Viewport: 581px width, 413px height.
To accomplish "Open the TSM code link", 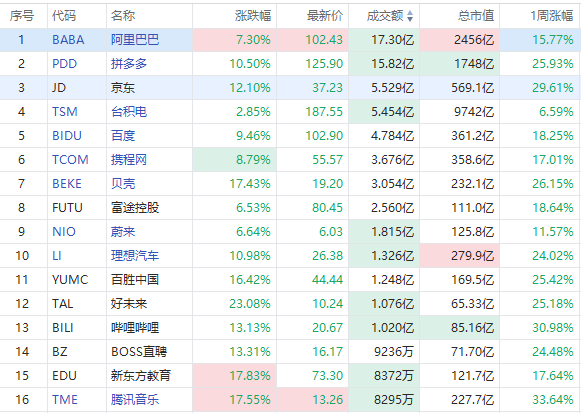I will pos(65,111).
